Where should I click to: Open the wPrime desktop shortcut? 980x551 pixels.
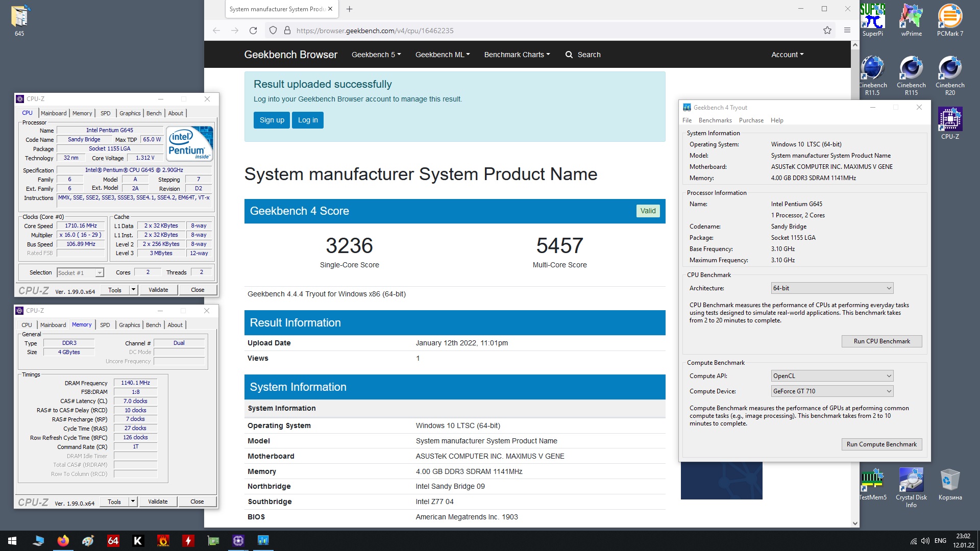coord(911,20)
